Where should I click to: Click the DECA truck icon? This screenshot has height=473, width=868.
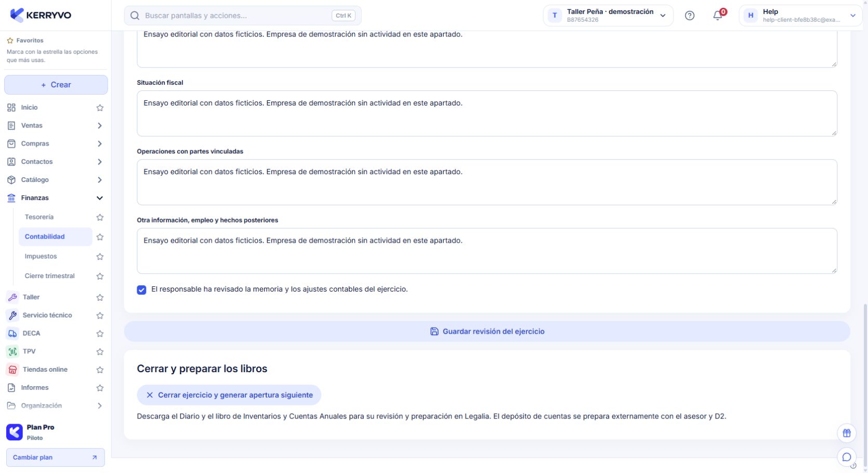(x=12, y=334)
